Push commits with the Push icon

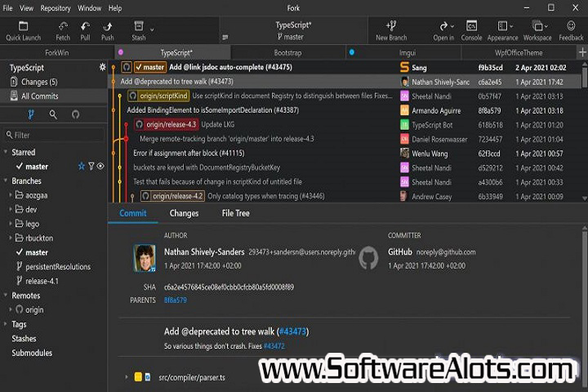(107, 30)
